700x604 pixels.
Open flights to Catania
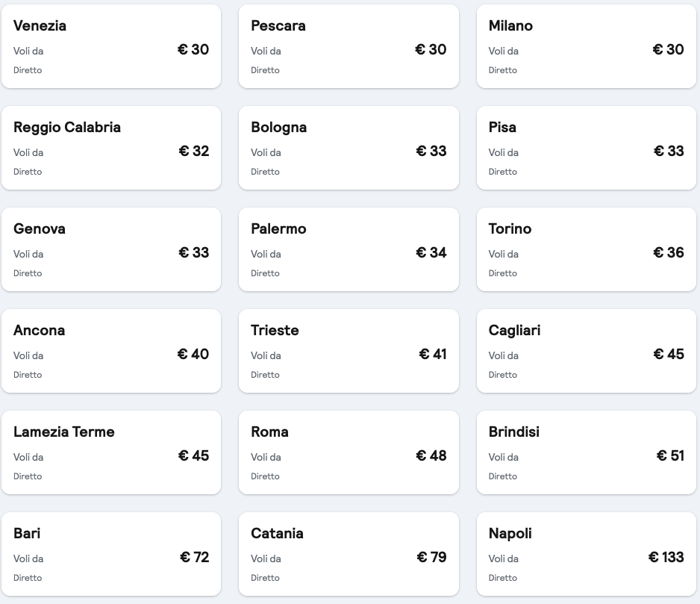point(349,553)
